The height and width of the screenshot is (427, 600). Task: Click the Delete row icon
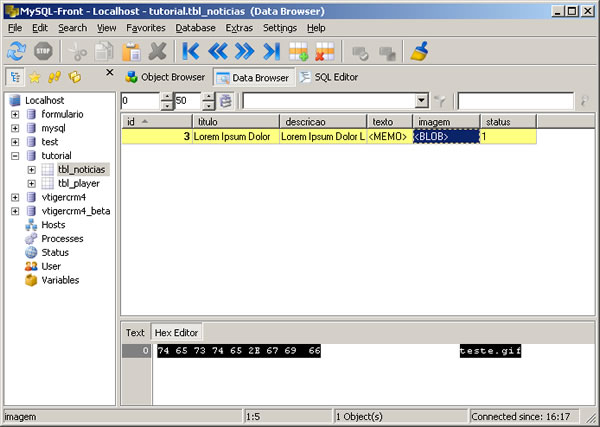324,51
